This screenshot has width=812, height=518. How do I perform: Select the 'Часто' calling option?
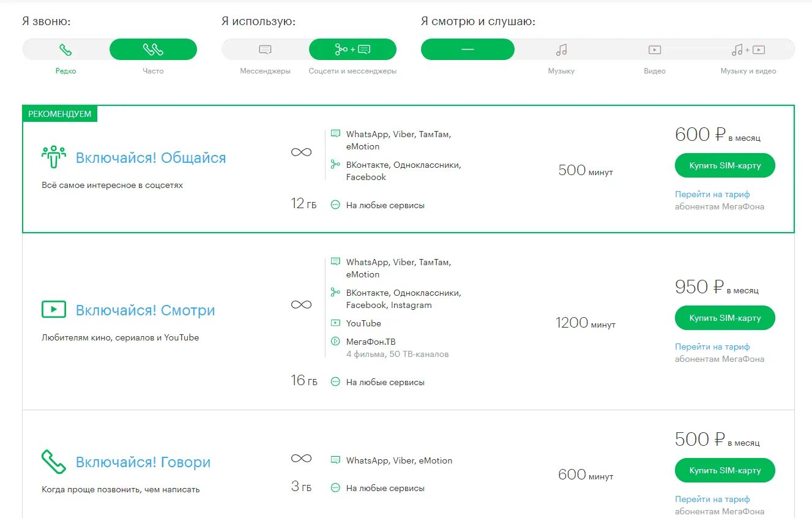153,50
